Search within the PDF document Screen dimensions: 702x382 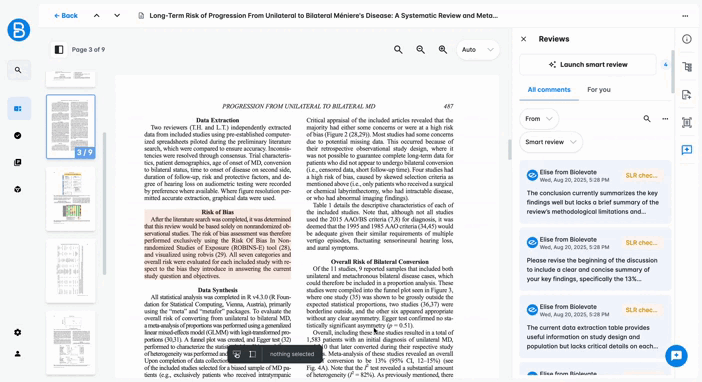[x=398, y=50]
